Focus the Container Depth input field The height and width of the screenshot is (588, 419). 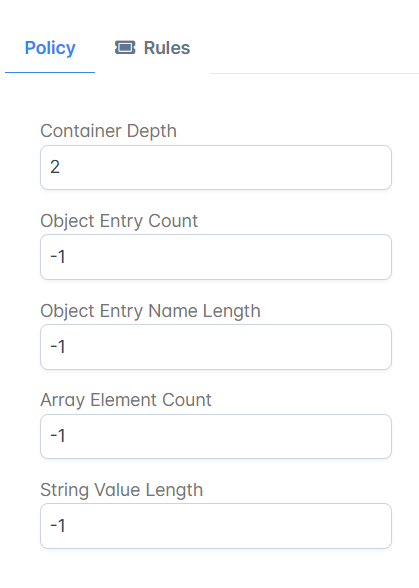(216, 167)
